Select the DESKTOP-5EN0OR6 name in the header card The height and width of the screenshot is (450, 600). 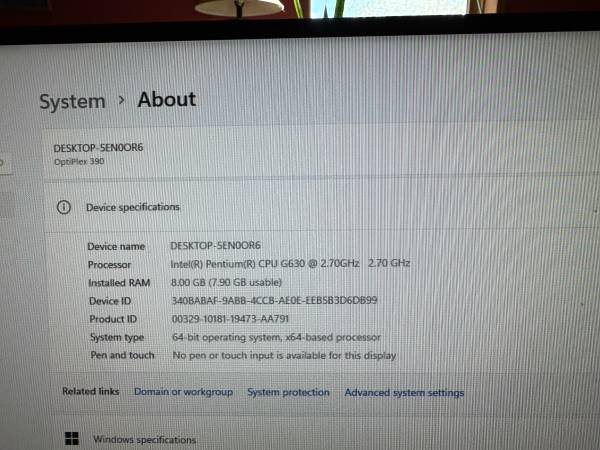(98, 147)
